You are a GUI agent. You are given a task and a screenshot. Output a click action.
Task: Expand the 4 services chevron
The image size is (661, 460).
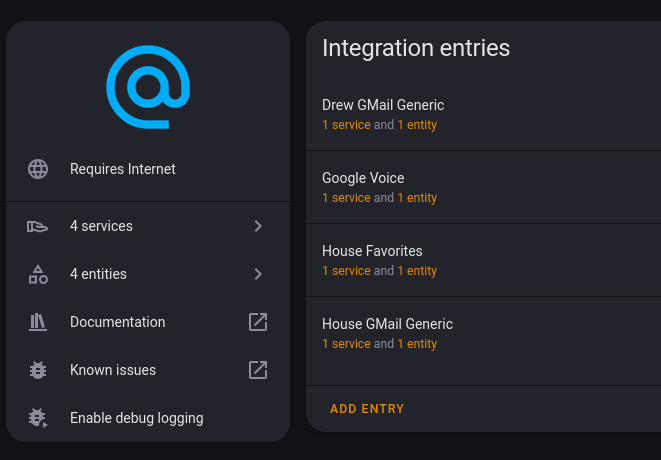(x=258, y=226)
